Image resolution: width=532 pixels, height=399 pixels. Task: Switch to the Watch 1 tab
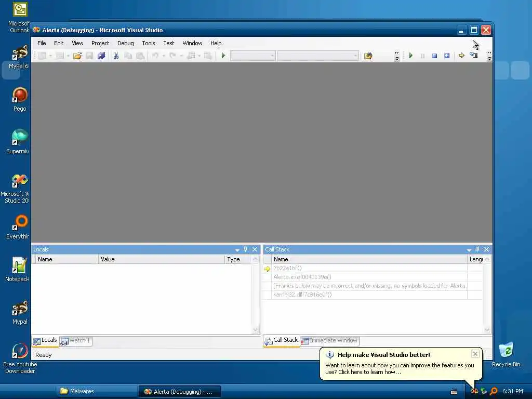coord(76,341)
